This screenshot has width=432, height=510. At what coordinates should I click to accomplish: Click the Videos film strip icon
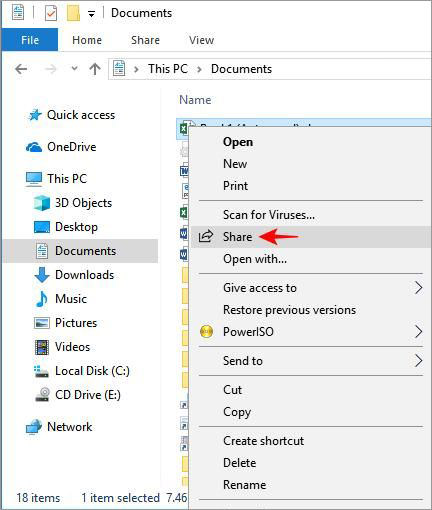[42, 347]
